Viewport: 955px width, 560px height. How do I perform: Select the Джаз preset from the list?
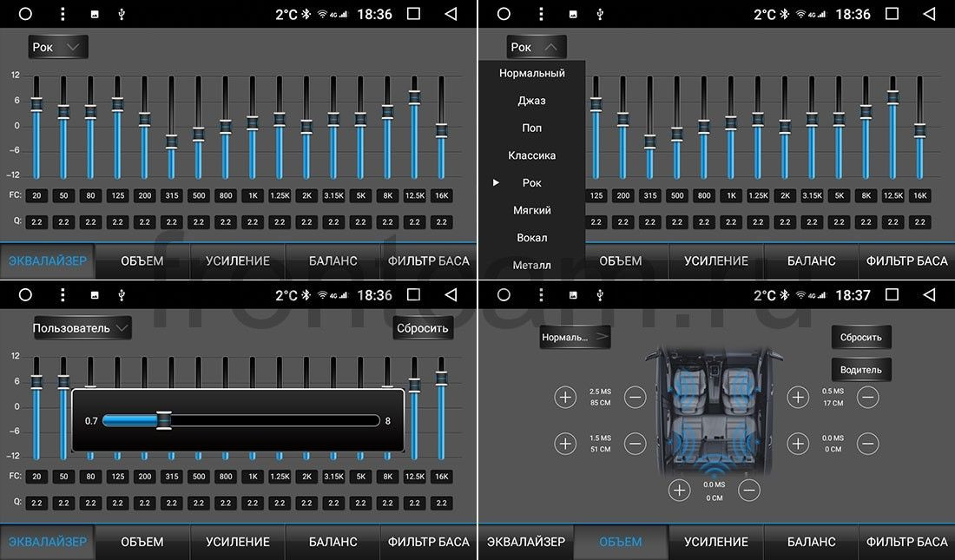531,101
